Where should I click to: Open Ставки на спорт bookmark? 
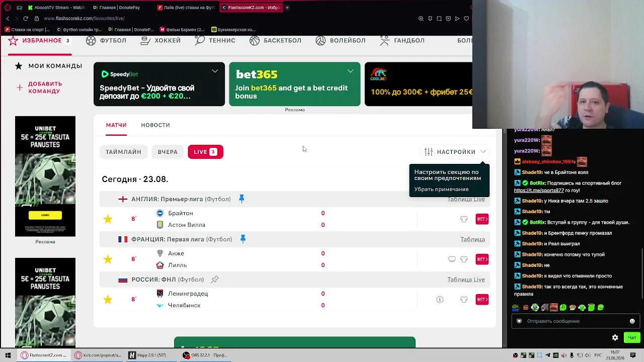click(27, 30)
